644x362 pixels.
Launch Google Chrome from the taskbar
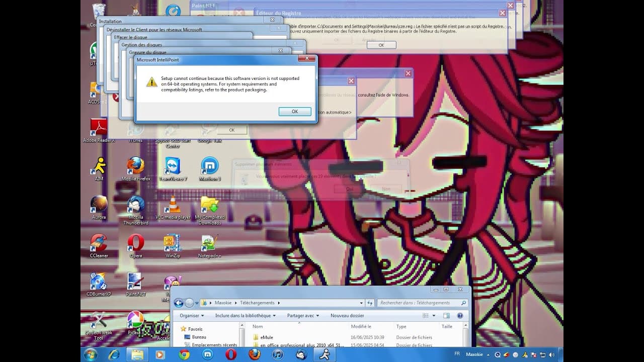(184, 354)
